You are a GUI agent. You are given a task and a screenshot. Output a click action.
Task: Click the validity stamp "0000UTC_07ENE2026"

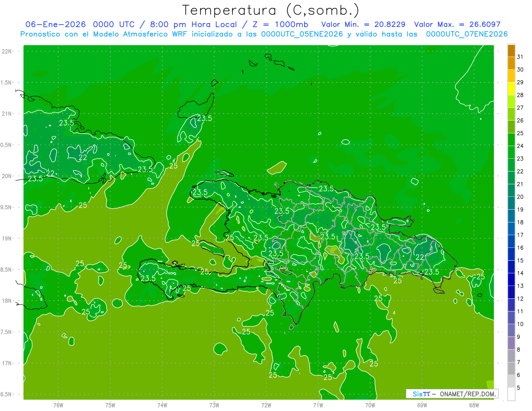(467, 34)
